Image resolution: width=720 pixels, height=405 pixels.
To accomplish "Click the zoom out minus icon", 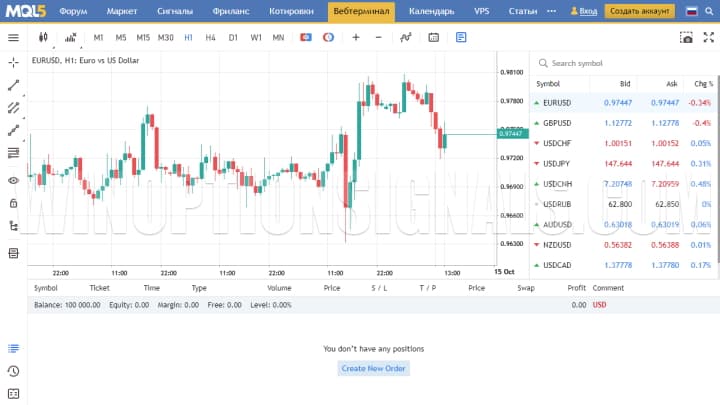I will click(x=378, y=37).
